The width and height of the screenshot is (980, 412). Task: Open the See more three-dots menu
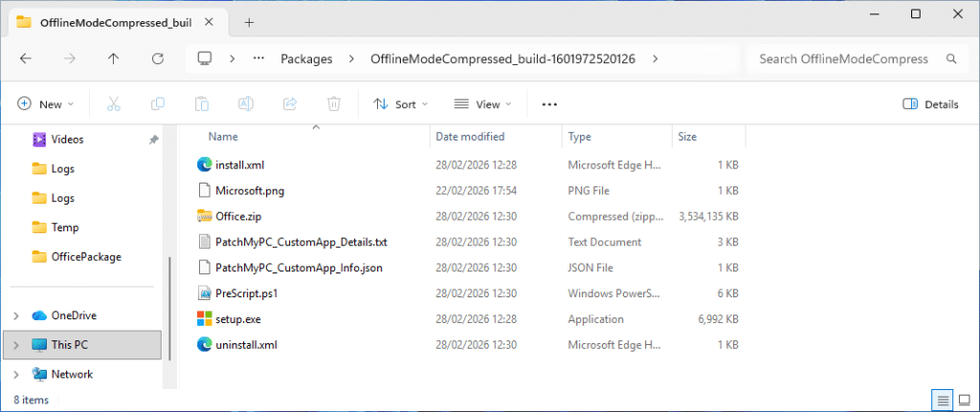pos(549,104)
